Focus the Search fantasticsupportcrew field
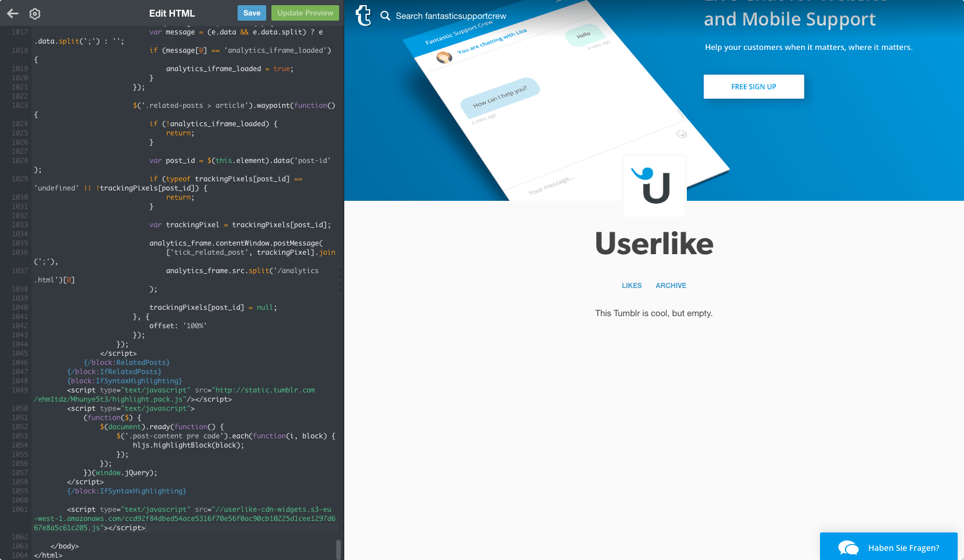964x560 pixels. coord(451,16)
